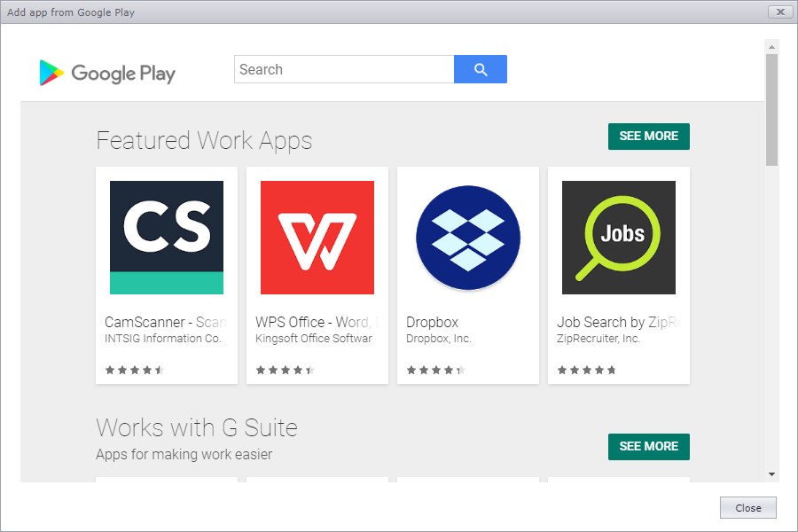Viewport: 798px width, 532px height.
Task: Click the WPS Office star rating
Action: coord(285,370)
